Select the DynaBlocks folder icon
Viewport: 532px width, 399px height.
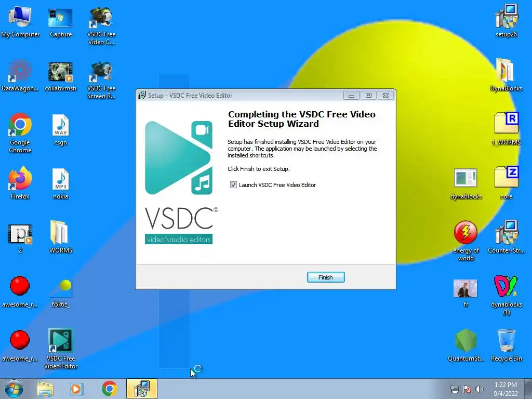pyautogui.click(x=506, y=75)
